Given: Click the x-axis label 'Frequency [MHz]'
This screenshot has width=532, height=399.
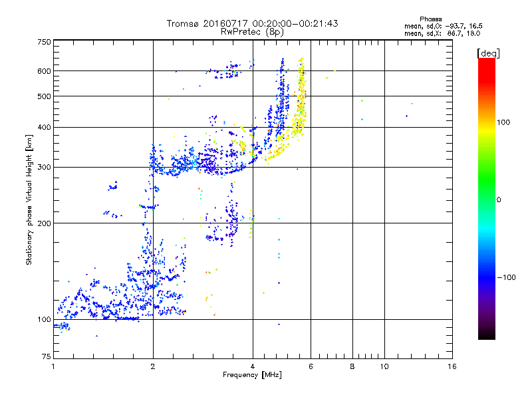Looking at the screenshot, I should [x=252, y=375].
